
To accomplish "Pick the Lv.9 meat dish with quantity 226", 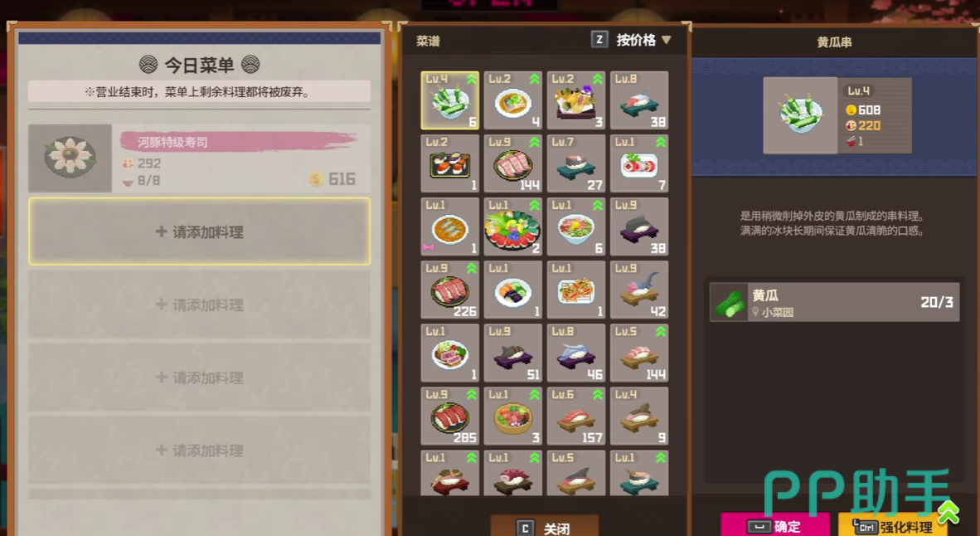I will coord(450,290).
